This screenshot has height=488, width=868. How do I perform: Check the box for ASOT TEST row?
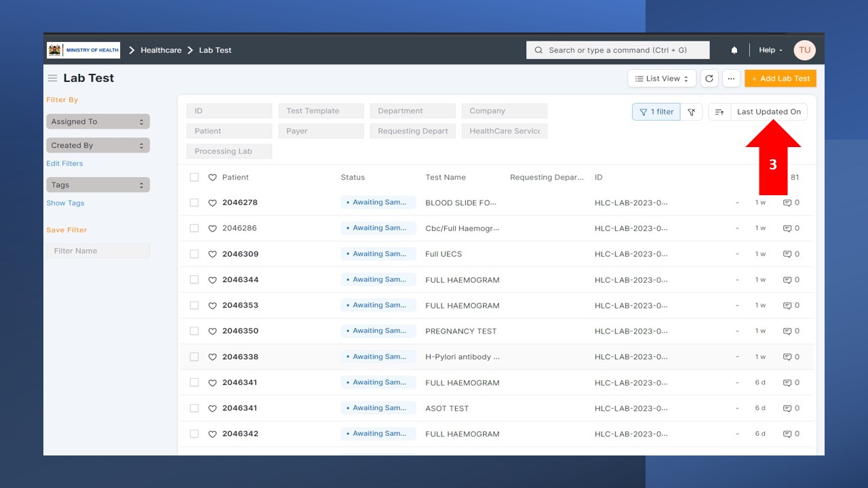coord(194,408)
